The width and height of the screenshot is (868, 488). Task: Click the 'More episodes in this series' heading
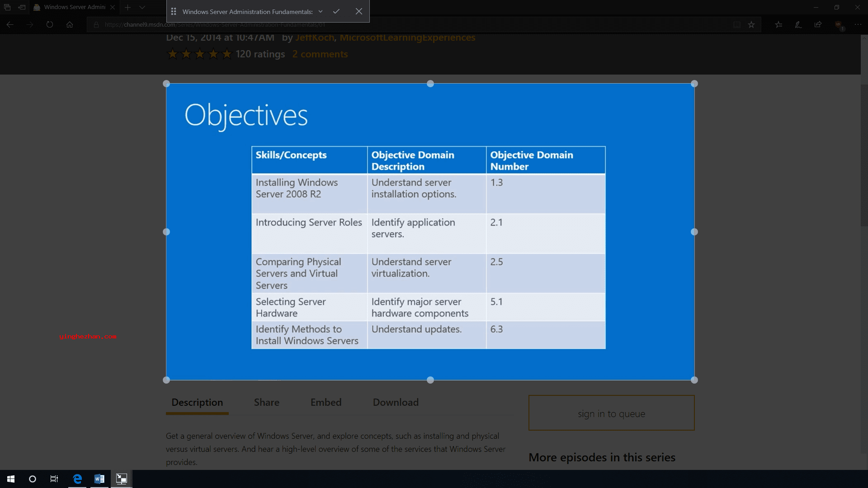[x=602, y=457]
